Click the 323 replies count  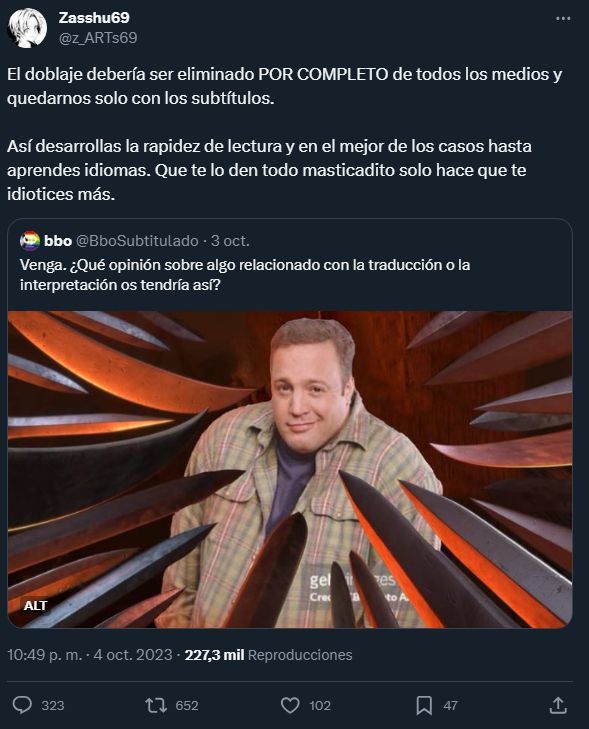pos(53,705)
